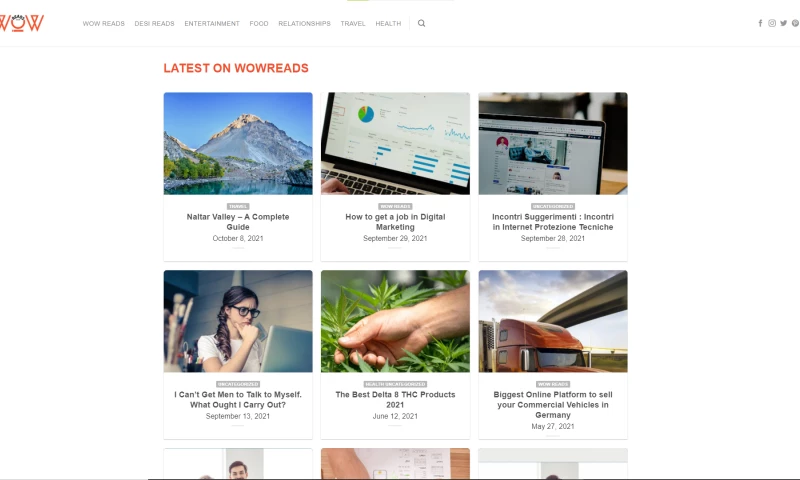The height and width of the screenshot is (480, 800).
Task: Open the red truck article thumbnail
Action: [x=553, y=321]
